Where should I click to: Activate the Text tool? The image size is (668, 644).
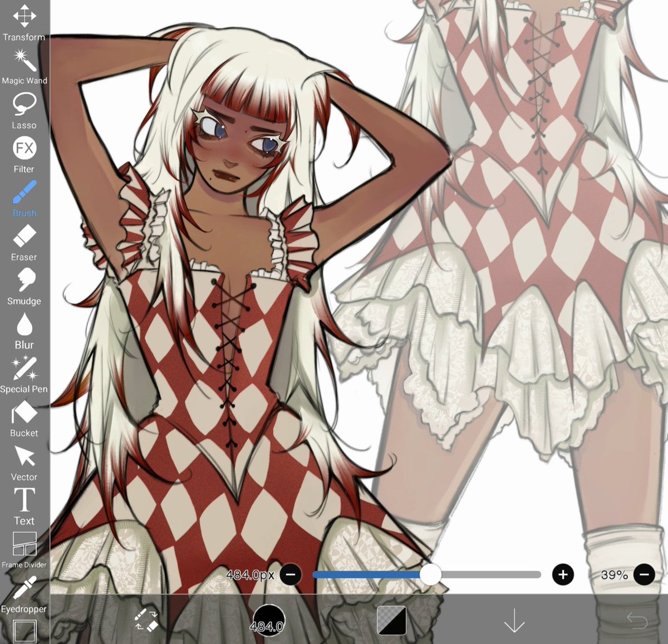(24, 506)
